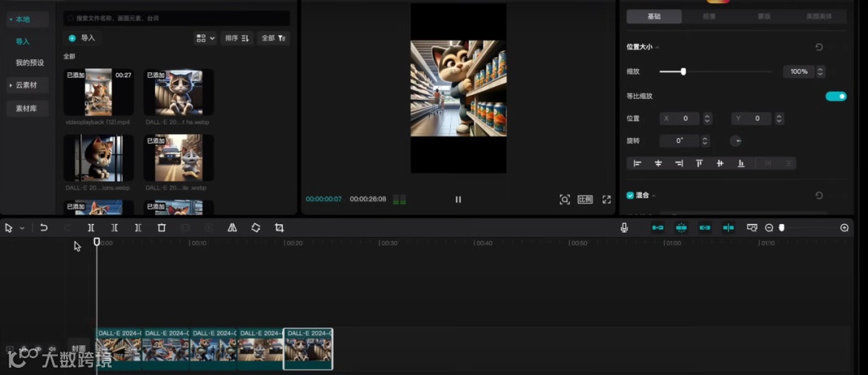868x375 pixels.
Task: Step the X position value stepper
Action: point(707,118)
